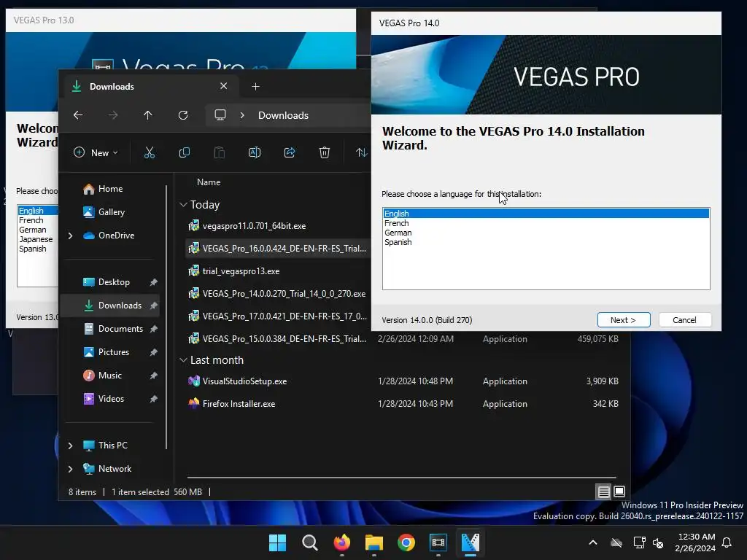Close the Downloads tab
Screen dimensions: 747x560
pyautogui.click(x=223, y=86)
